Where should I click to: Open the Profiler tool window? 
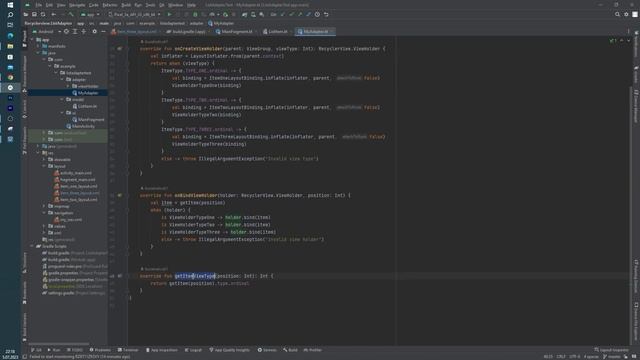[313, 350]
